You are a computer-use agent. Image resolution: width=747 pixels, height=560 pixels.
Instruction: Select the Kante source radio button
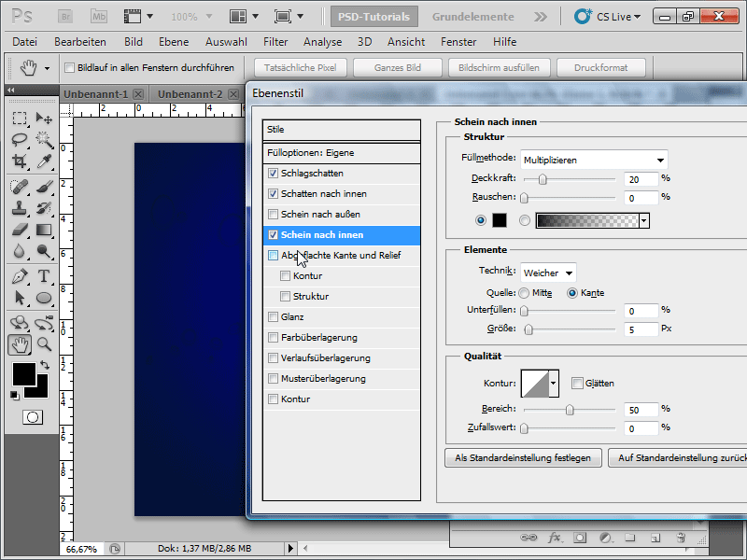click(x=572, y=293)
